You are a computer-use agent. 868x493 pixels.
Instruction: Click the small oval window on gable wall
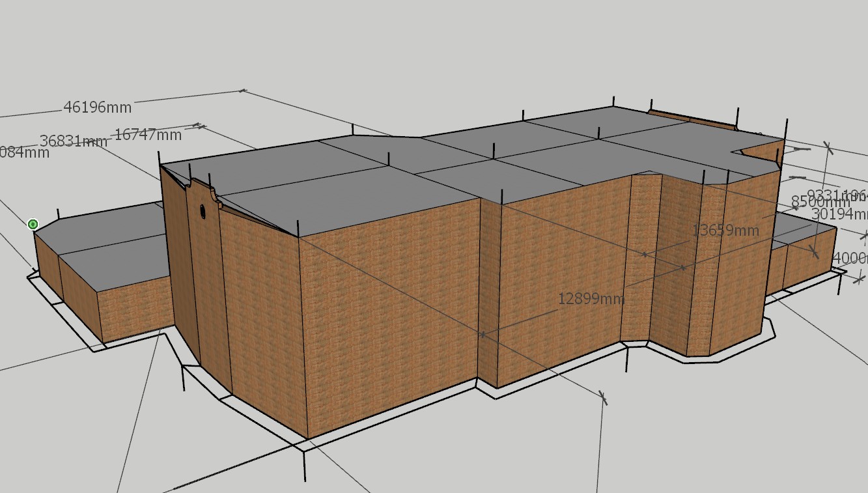202,210
